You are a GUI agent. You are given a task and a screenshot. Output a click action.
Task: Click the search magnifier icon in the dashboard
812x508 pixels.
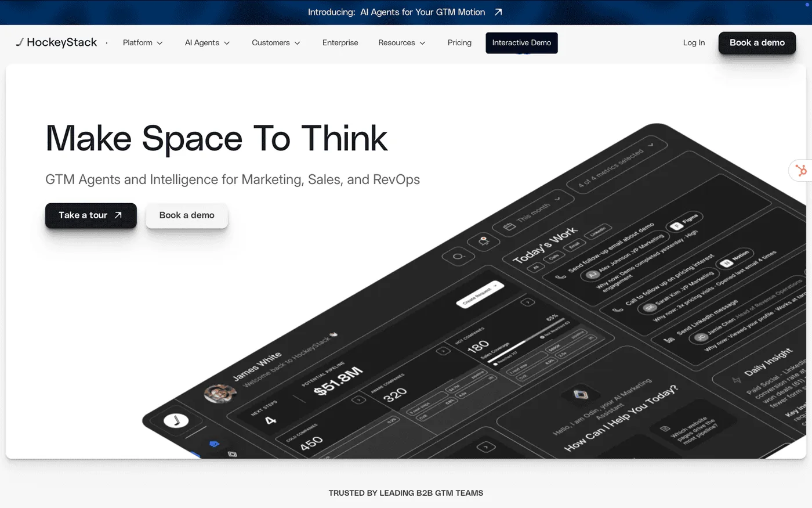458,255
